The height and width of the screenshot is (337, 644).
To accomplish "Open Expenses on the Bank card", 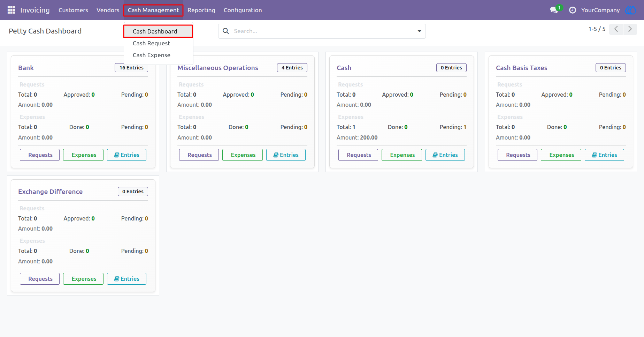I will pyautogui.click(x=83, y=155).
